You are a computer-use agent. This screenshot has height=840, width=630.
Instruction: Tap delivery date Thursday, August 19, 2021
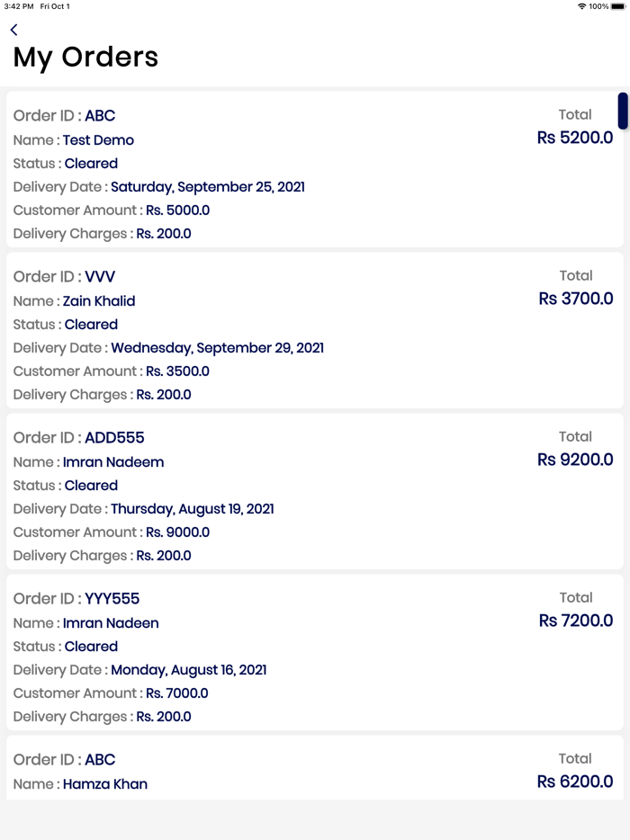pyautogui.click(x=192, y=509)
